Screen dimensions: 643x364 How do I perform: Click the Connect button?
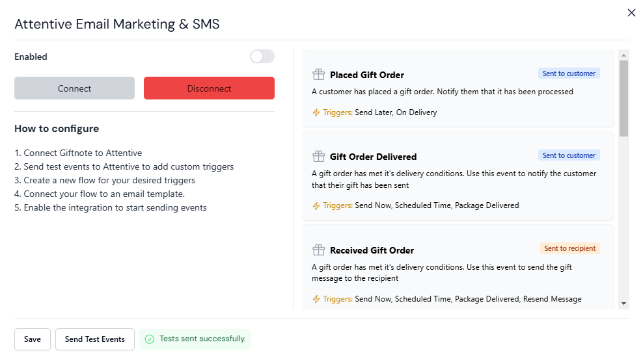point(74,88)
